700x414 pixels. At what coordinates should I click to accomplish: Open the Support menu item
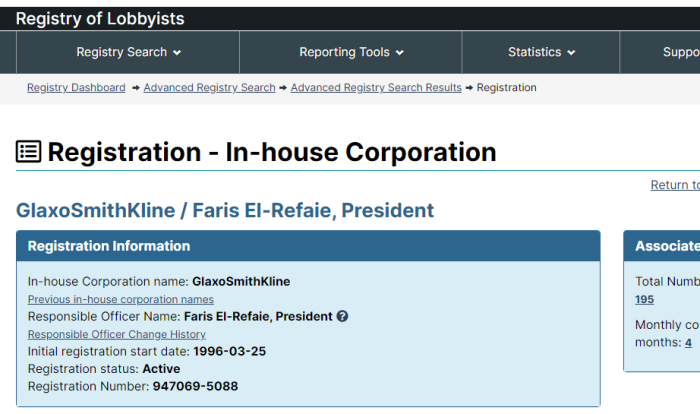(681, 52)
